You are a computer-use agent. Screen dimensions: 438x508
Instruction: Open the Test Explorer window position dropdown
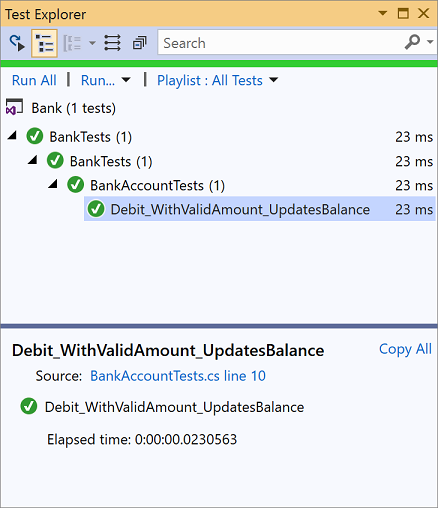pyautogui.click(x=383, y=13)
